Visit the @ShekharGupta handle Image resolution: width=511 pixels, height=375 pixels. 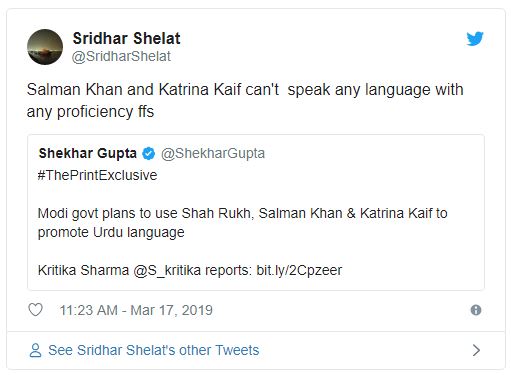pyautogui.click(x=213, y=153)
